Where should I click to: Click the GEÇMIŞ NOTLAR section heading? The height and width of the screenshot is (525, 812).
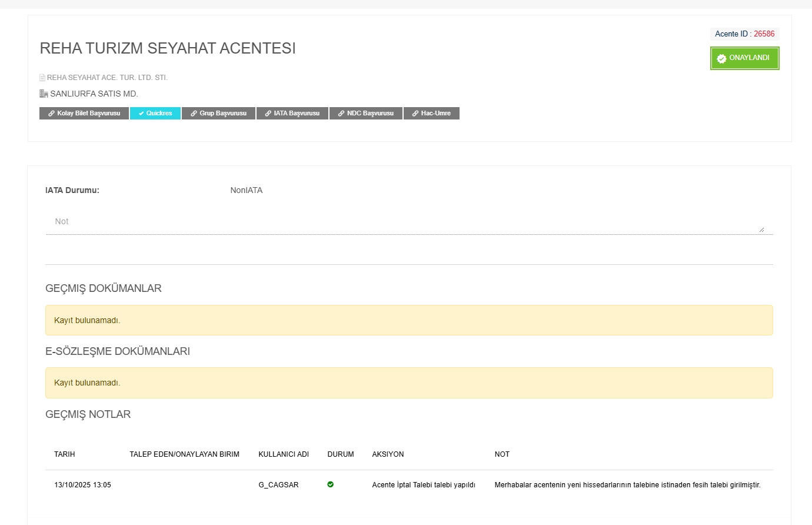88,414
